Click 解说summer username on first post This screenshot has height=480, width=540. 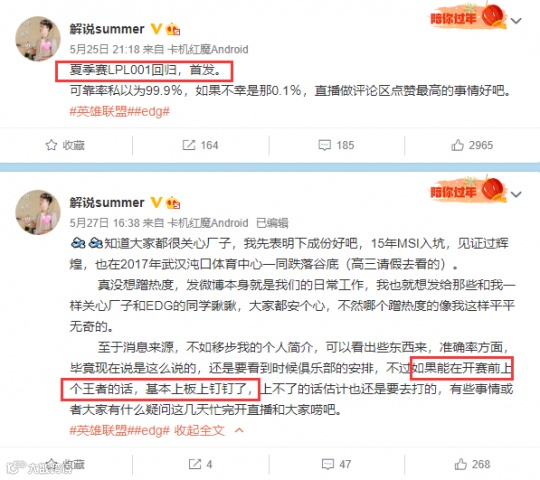pos(107,29)
